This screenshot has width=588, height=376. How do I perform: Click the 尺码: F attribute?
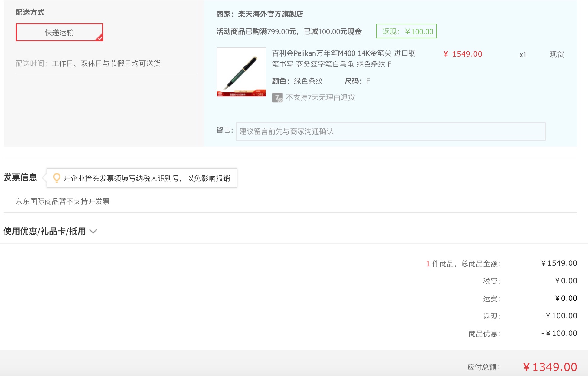click(357, 81)
